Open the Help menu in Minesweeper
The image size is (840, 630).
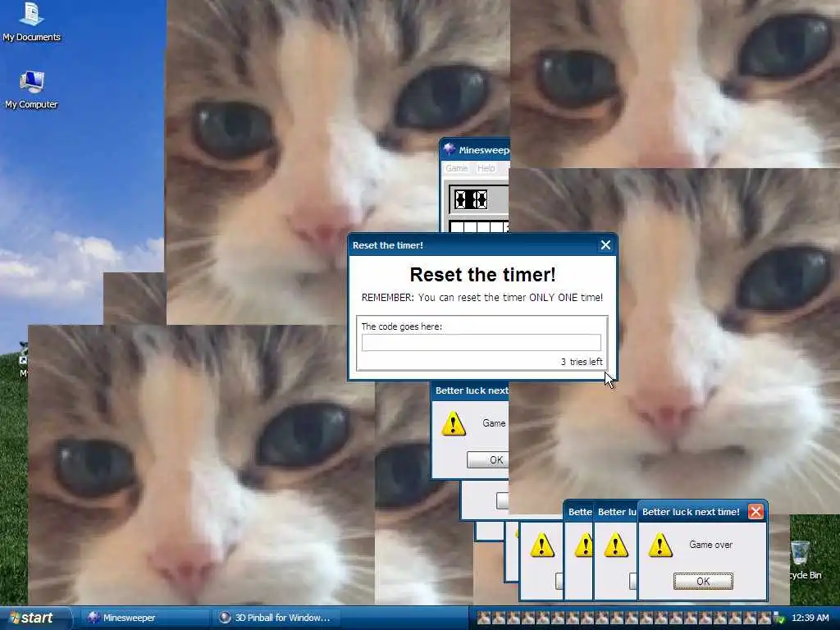(x=486, y=168)
